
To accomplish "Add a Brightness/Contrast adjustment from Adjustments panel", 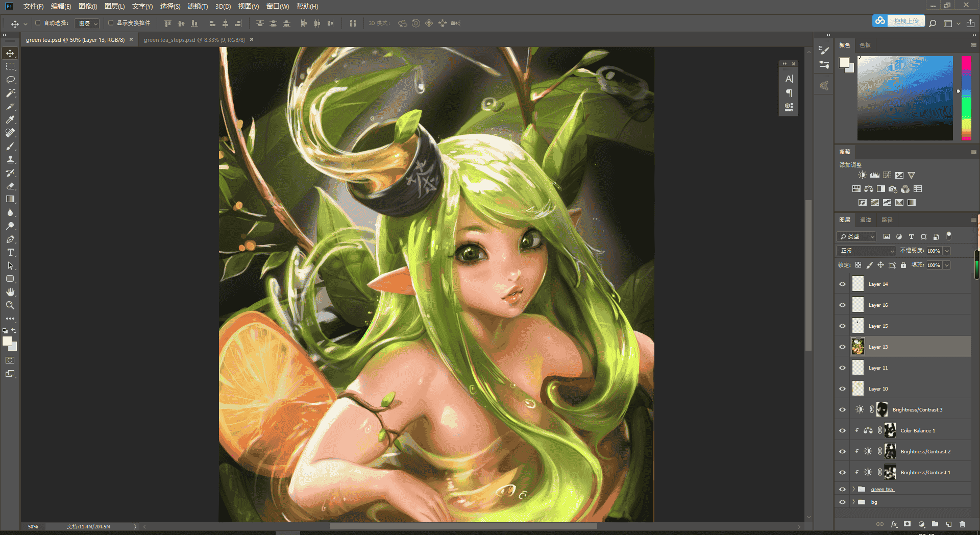I will pyautogui.click(x=862, y=175).
